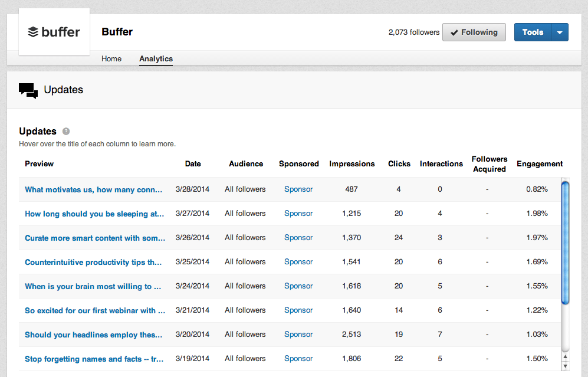
Task: Switch to the Home tab
Action: pyautogui.click(x=111, y=58)
